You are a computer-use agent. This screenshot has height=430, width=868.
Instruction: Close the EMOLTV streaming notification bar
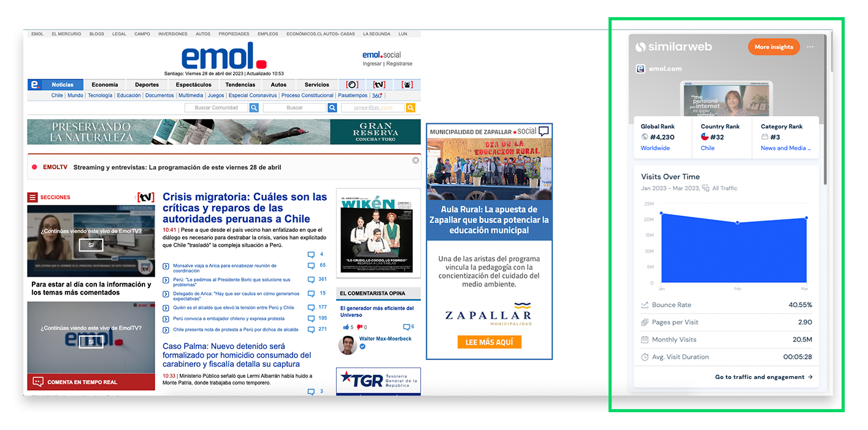[415, 160]
